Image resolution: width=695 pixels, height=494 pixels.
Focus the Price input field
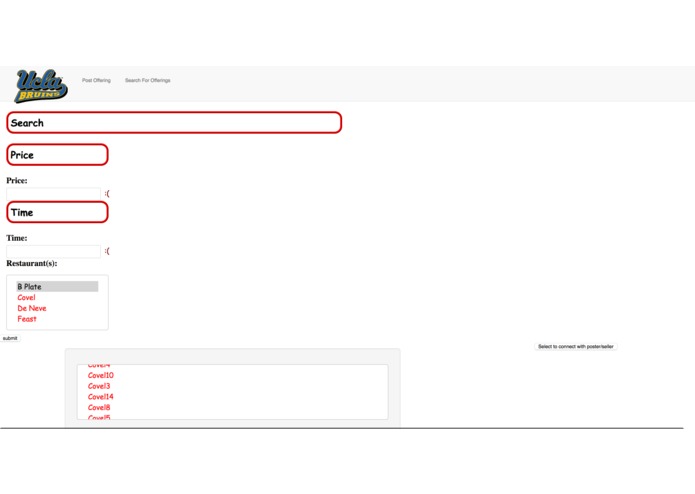(x=54, y=193)
